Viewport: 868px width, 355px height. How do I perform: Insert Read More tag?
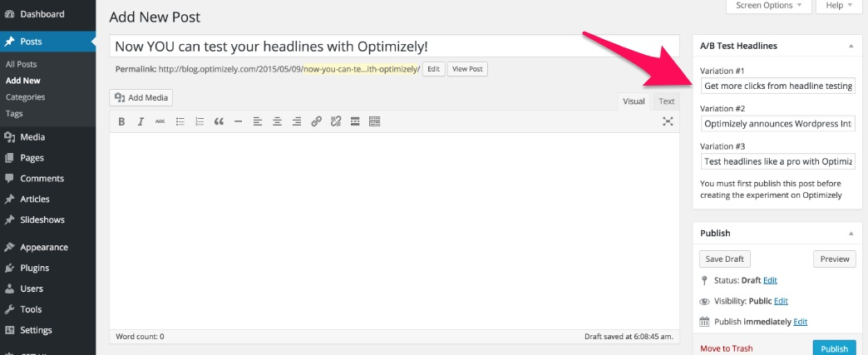(x=355, y=122)
